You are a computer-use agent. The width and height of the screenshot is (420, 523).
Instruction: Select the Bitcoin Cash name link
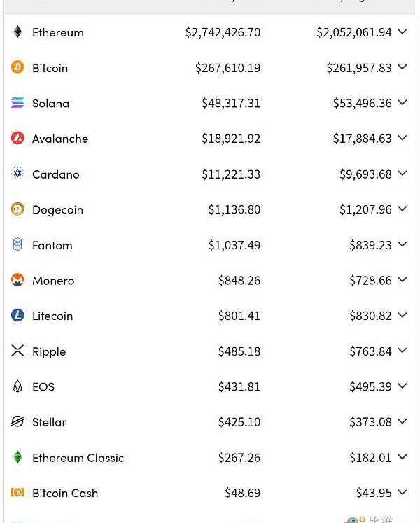64,493
